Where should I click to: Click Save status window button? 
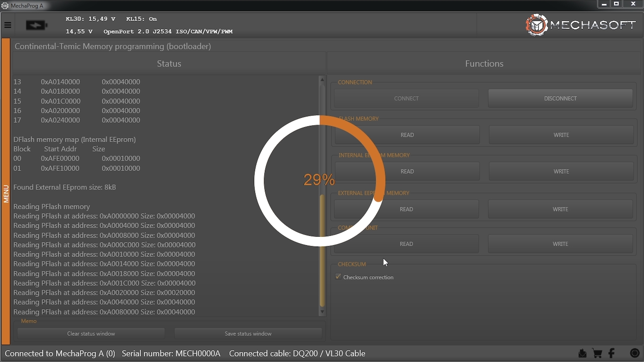coord(248,333)
